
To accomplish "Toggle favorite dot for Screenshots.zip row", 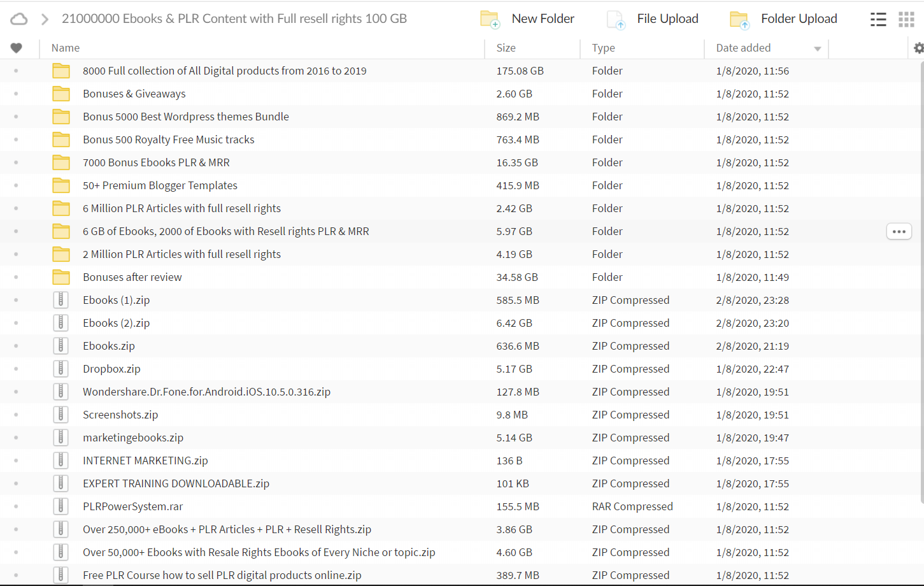I will (16, 415).
